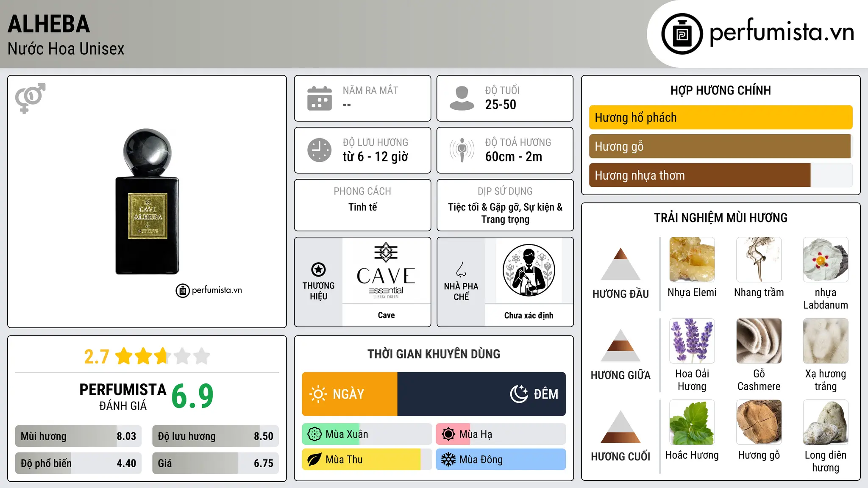Click the sillage projection icon
The image size is (868, 488).
point(462,150)
